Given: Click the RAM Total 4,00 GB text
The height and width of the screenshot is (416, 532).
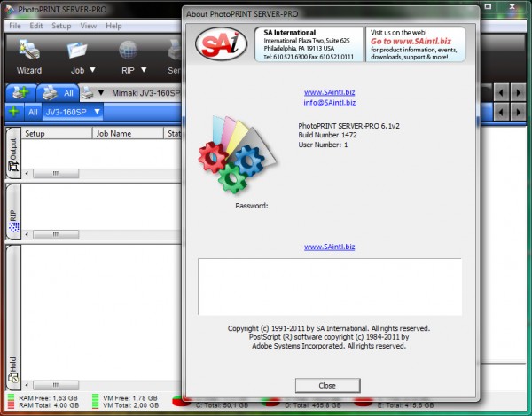Looking at the screenshot, I should coord(49,405).
